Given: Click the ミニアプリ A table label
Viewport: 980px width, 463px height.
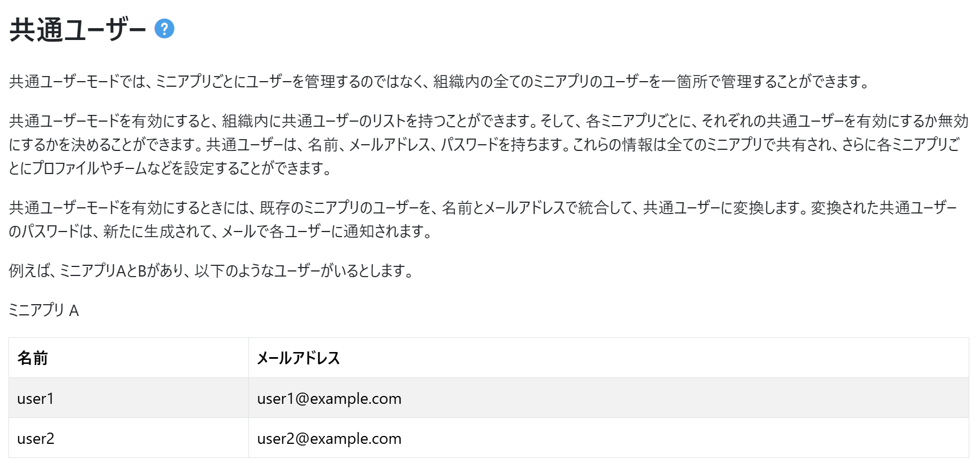Looking at the screenshot, I should click(x=44, y=310).
